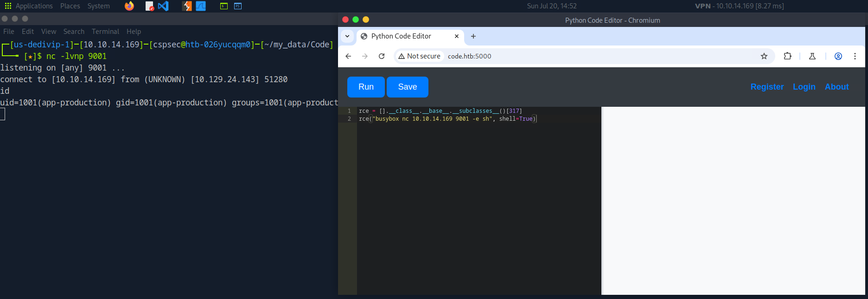This screenshot has height=299, width=868.
Task: Click the 'id' command line in terminal
Action: point(5,91)
